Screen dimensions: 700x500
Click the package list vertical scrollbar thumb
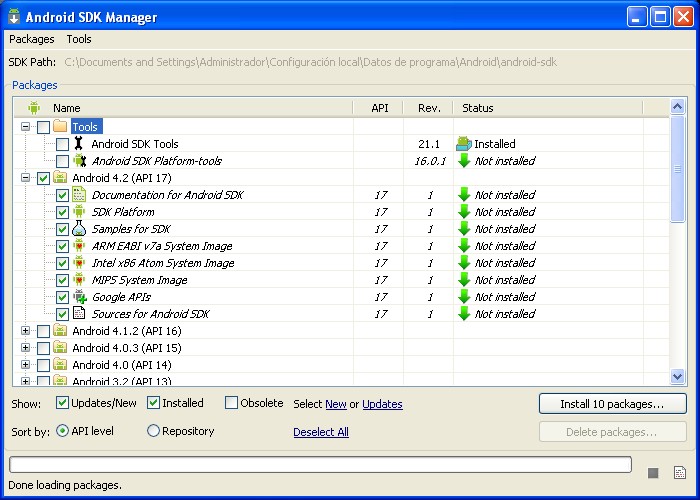[x=677, y=168]
